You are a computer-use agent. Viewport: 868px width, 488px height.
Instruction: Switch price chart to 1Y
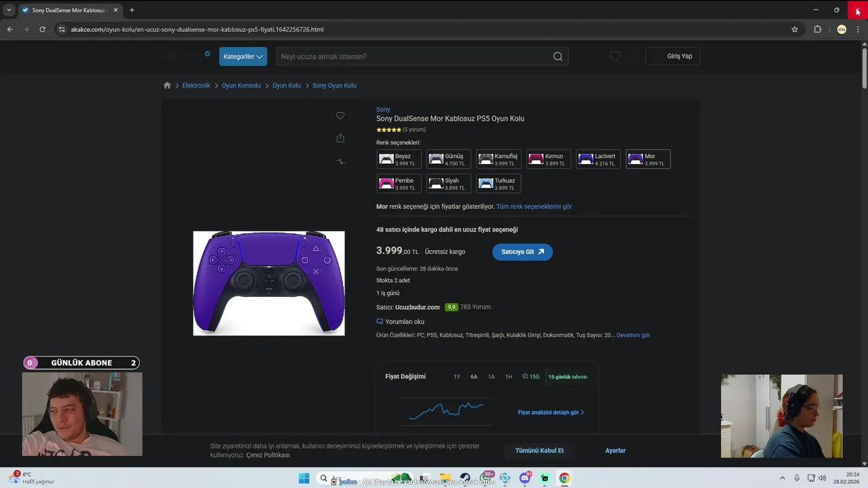[456, 377]
